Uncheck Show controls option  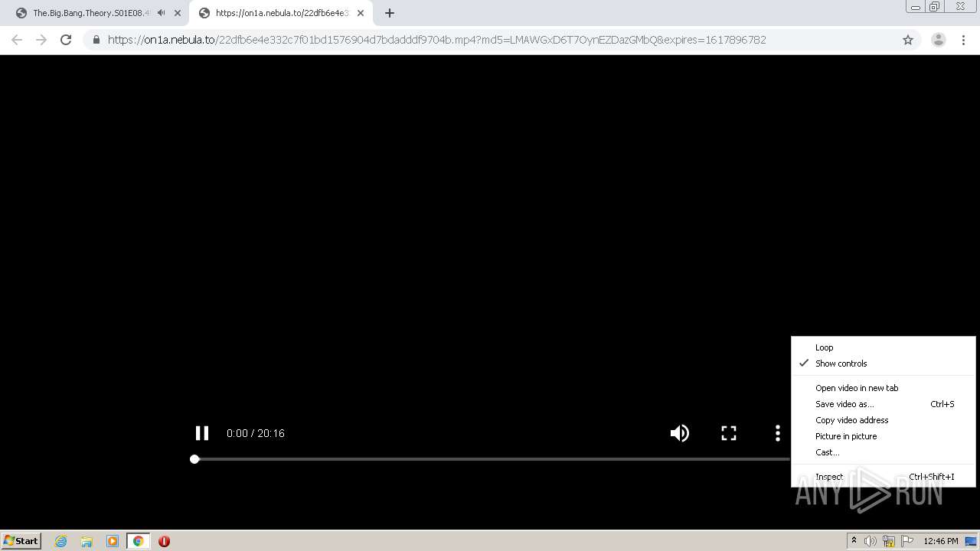[884, 364]
